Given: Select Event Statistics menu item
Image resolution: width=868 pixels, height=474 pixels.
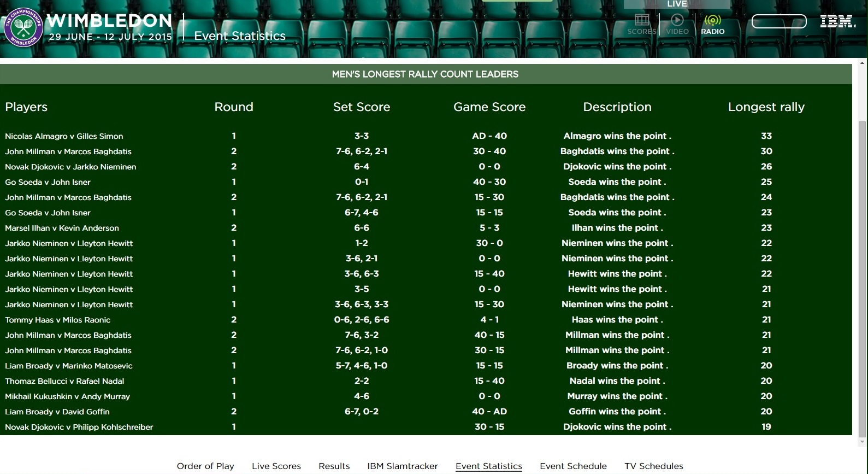Looking at the screenshot, I should point(489,466).
